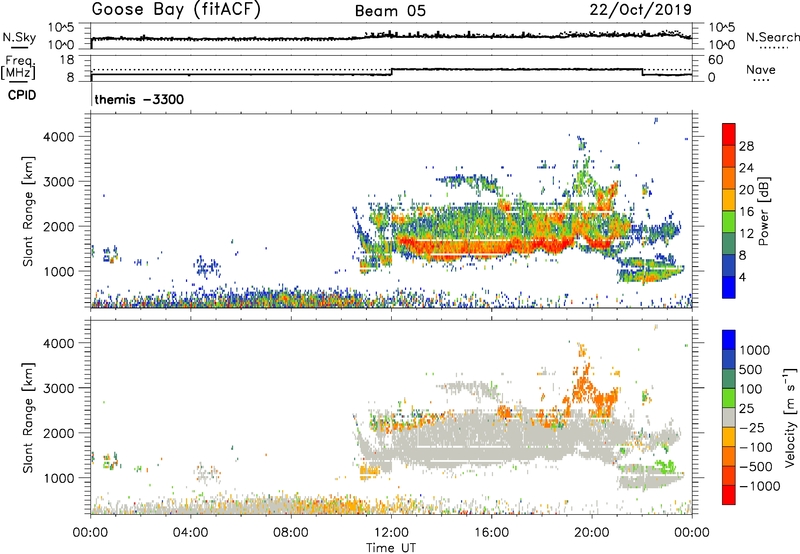This screenshot has width=800, height=554.
Task: Click the N.Sky legend label
Action: click(x=19, y=37)
